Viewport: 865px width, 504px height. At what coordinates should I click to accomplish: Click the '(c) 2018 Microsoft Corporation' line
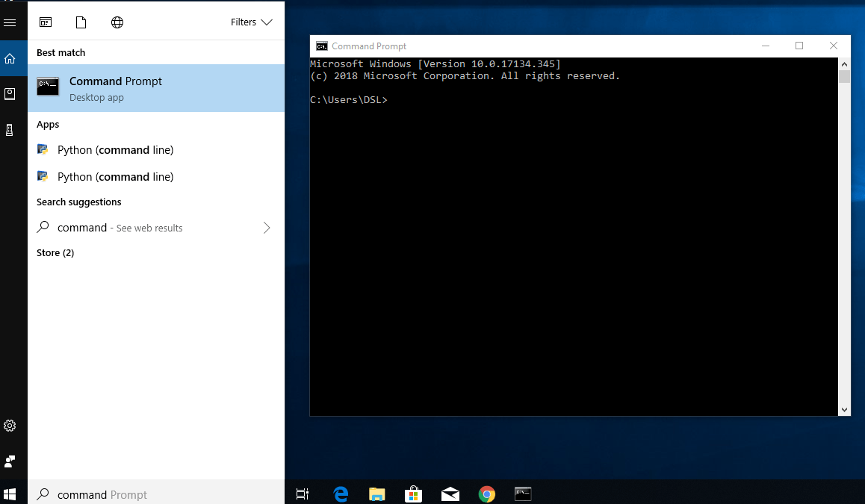[465, 76]
